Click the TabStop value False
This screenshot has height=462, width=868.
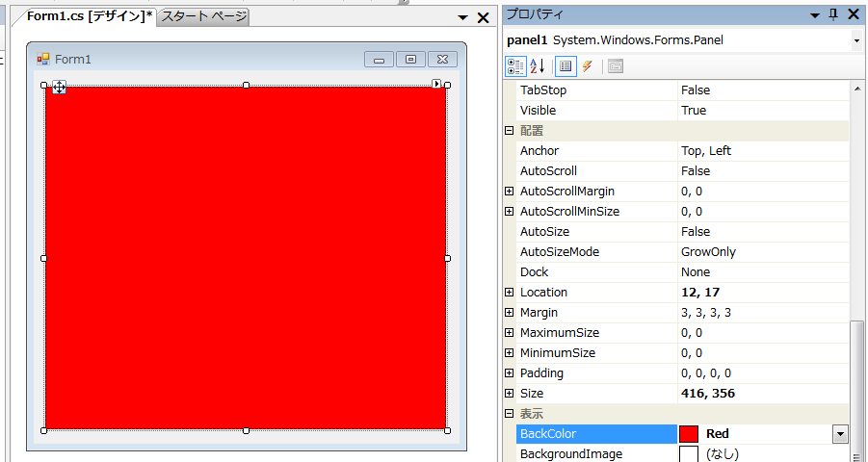[696, 90]
